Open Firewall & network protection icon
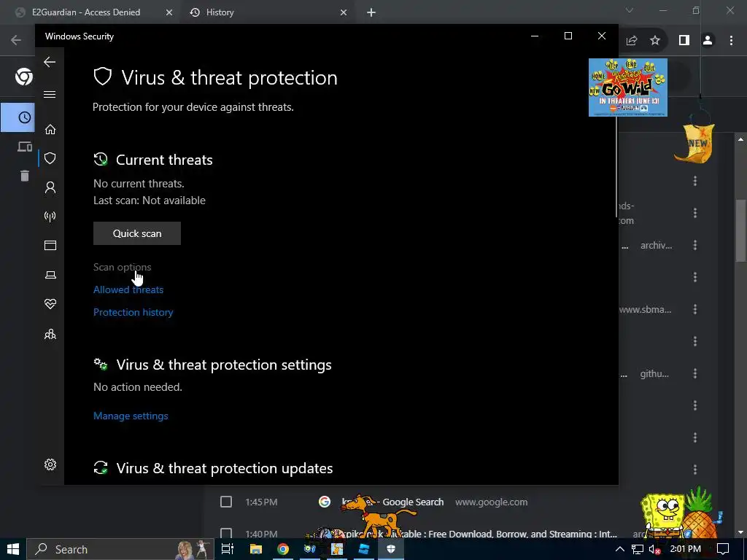747x560 pixels. [x=50, y=217]
